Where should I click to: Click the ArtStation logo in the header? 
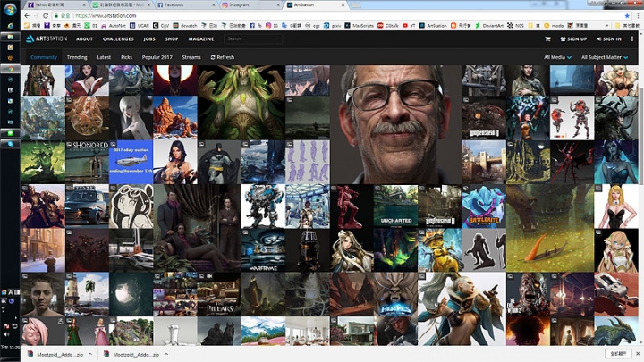click(47, 38)
